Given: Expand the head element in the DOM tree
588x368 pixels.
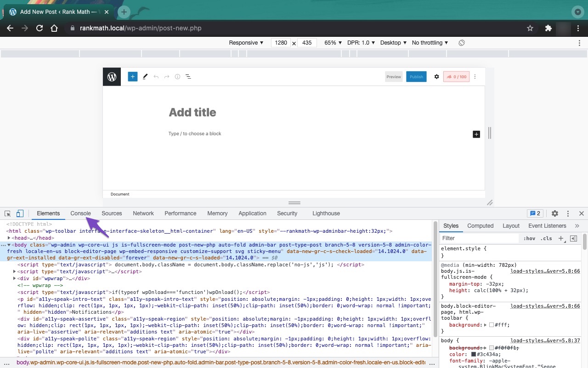Looking at the screenshot, I should coord(9,238).
